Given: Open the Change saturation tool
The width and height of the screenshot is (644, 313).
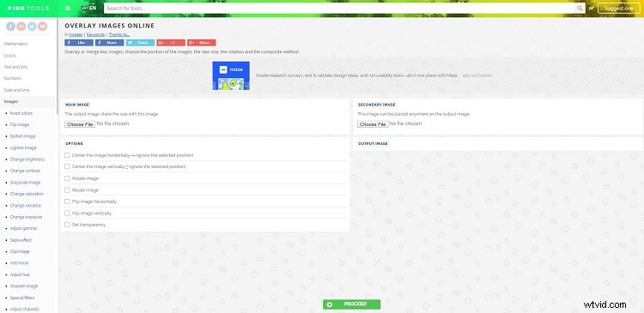Looking at the screenshot, I should (27, 194).
